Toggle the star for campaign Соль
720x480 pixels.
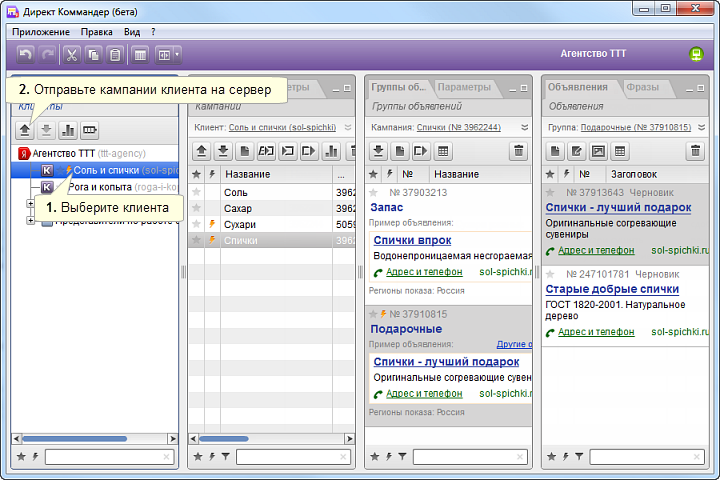(x=197, y=192)
